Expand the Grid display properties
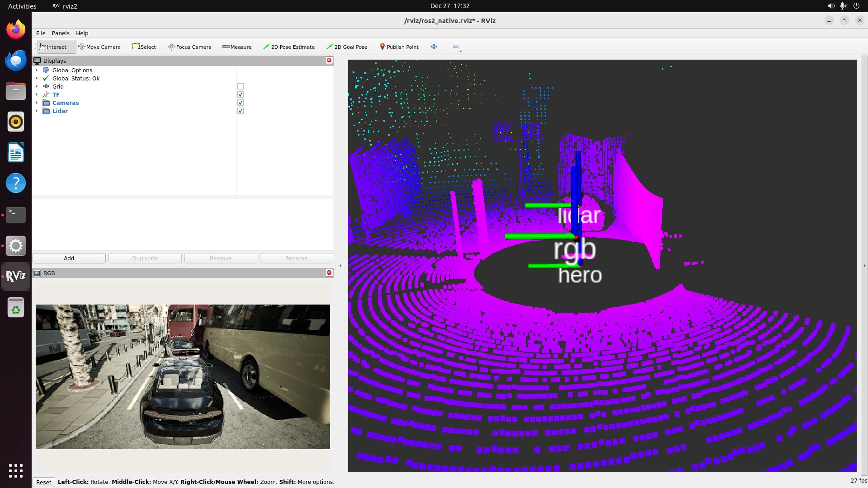 (37, 86)
